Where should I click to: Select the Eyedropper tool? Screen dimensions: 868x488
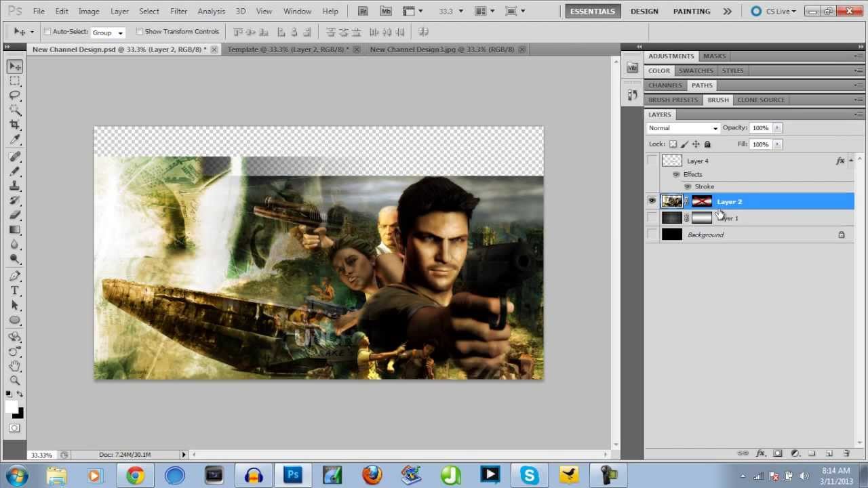(x=15, y=140)
